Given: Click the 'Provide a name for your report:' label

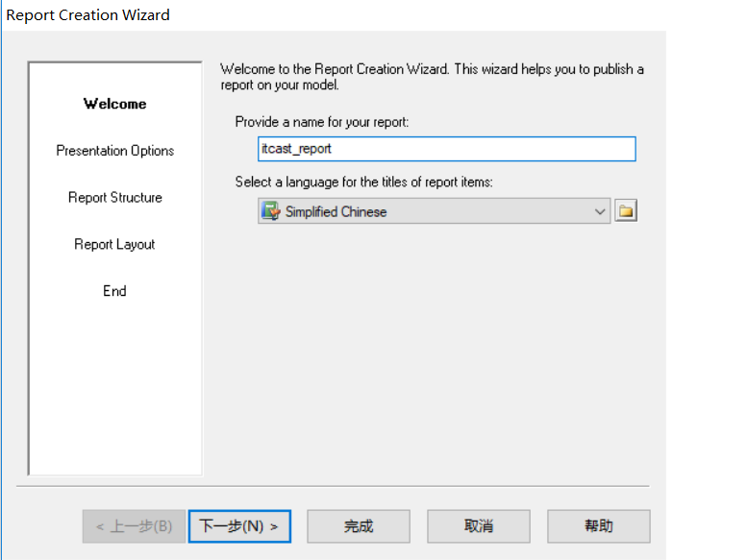Looking at the screenshot, I should tap(322, 122).
